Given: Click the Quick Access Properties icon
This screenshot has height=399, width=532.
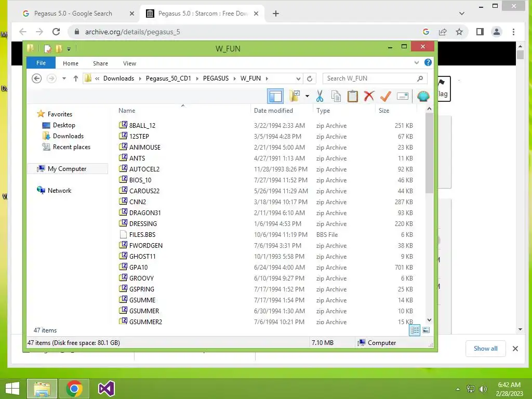Looking at the screenshot, I should (x=47, y=49).
